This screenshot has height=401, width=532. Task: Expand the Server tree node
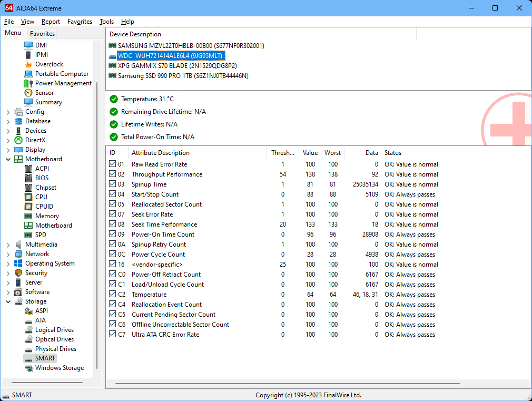[x=8, y=282]
